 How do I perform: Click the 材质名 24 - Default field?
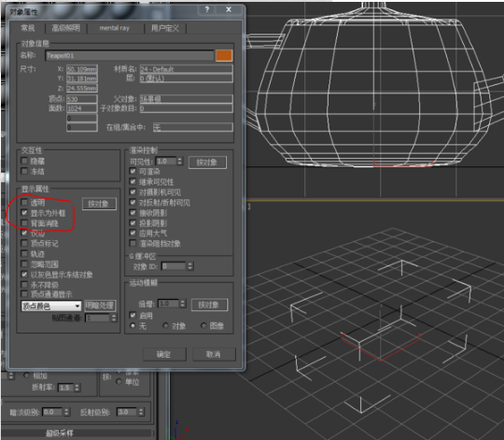(x=186, y=69)
